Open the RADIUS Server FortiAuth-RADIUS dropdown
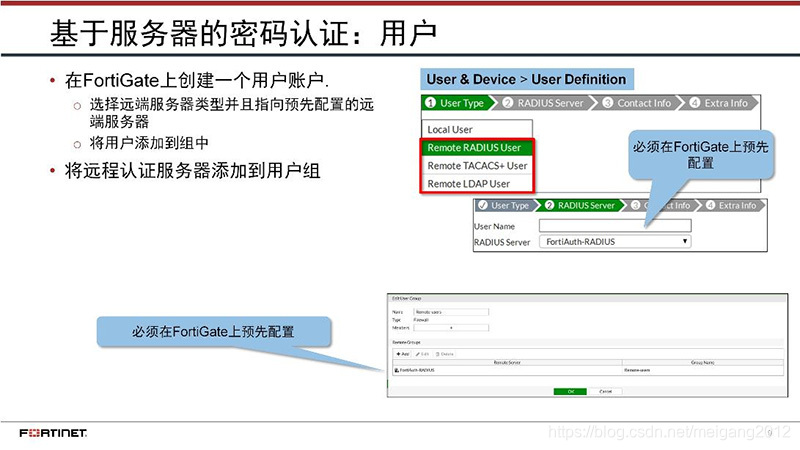Image resolution: width=800 pixels, height=450 pixels. (x=615, y=241)
